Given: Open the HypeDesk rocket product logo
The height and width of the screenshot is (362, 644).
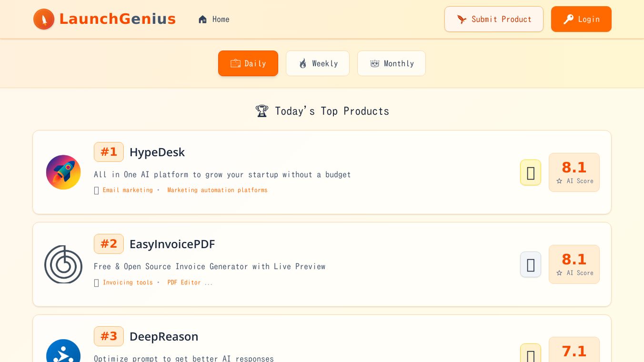Looking at the screenshot, I should point(63,172).
